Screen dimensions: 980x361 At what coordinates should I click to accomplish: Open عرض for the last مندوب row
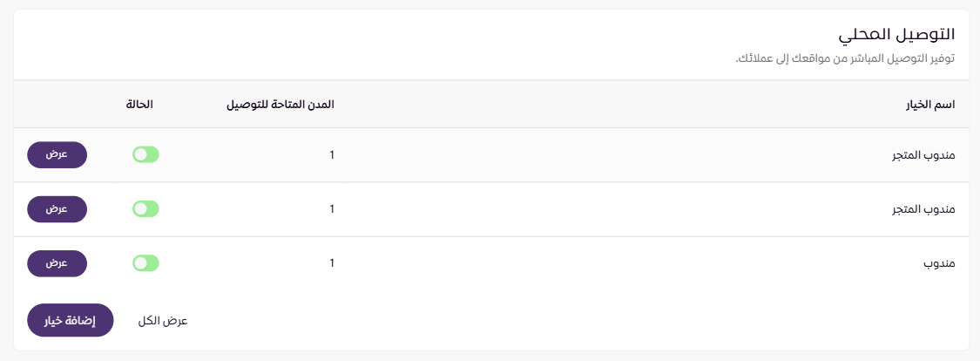57,262
